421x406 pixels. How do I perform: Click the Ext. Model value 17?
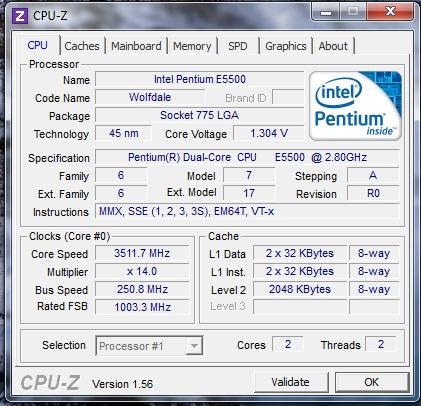(x=249, y=193)
